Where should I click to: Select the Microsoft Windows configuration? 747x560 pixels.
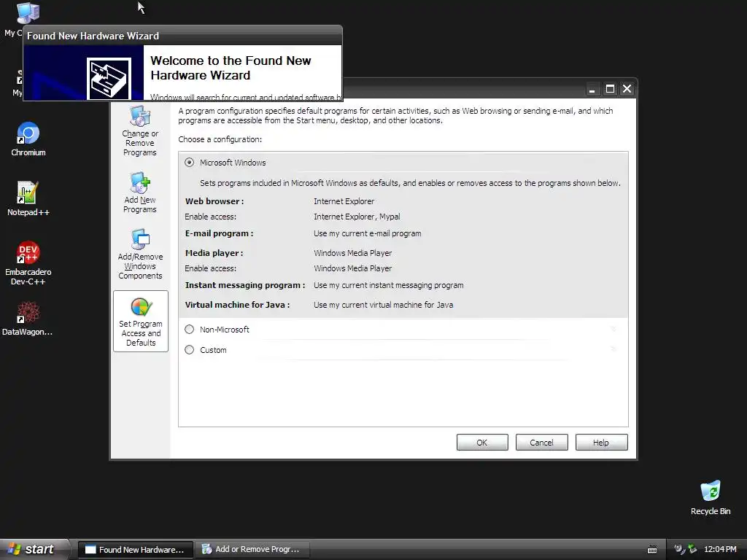click(x=190, y=163)
